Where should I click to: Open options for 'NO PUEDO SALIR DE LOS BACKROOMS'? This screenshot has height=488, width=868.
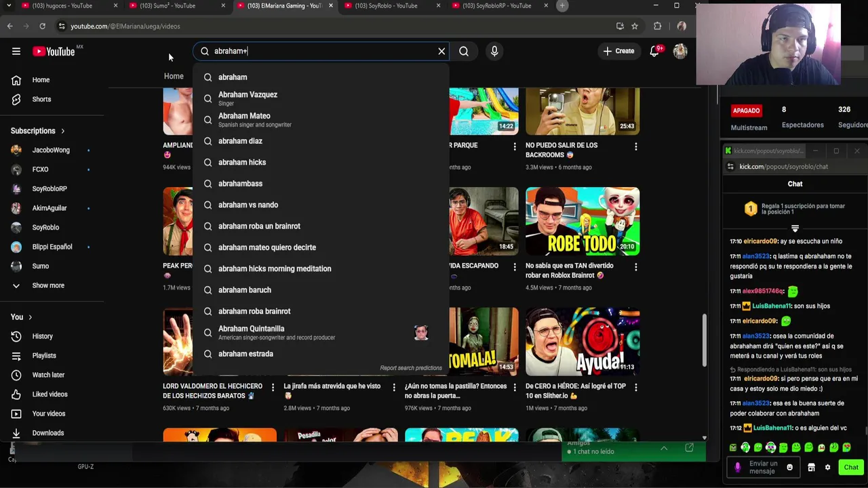click(x=635, y=146)
